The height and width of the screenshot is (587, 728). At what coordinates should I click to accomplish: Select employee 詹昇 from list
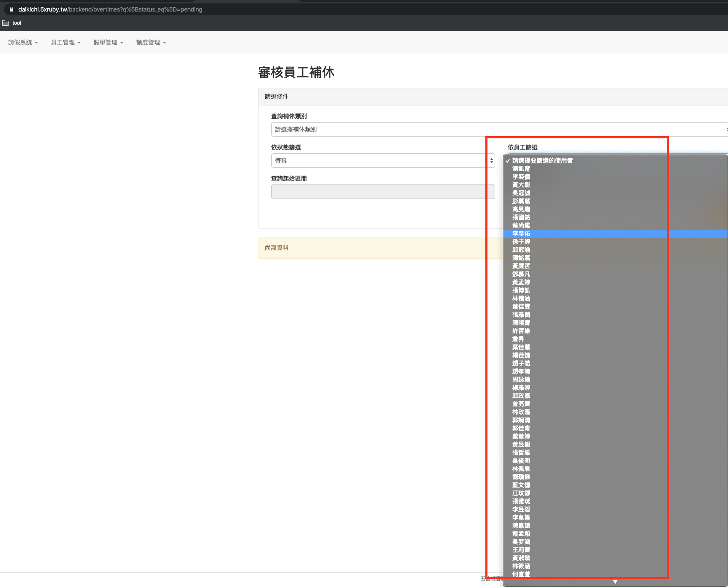pos(615,339)
